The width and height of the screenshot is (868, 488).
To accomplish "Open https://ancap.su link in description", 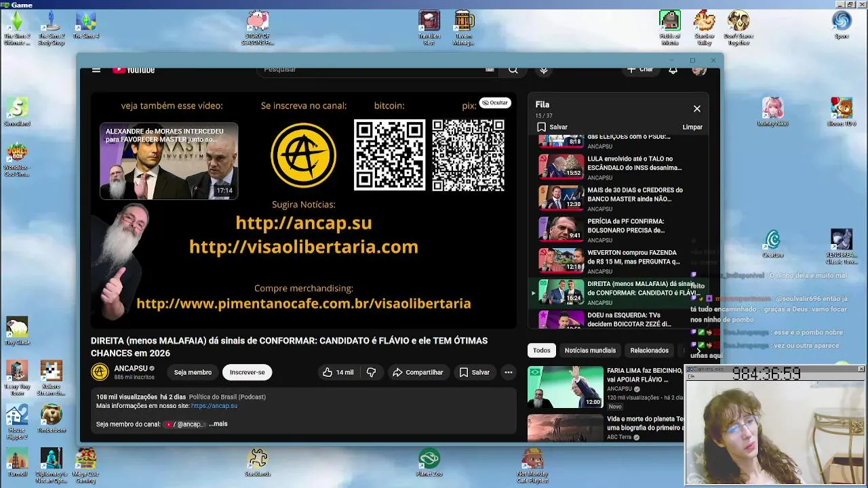I will click(214, 405).
